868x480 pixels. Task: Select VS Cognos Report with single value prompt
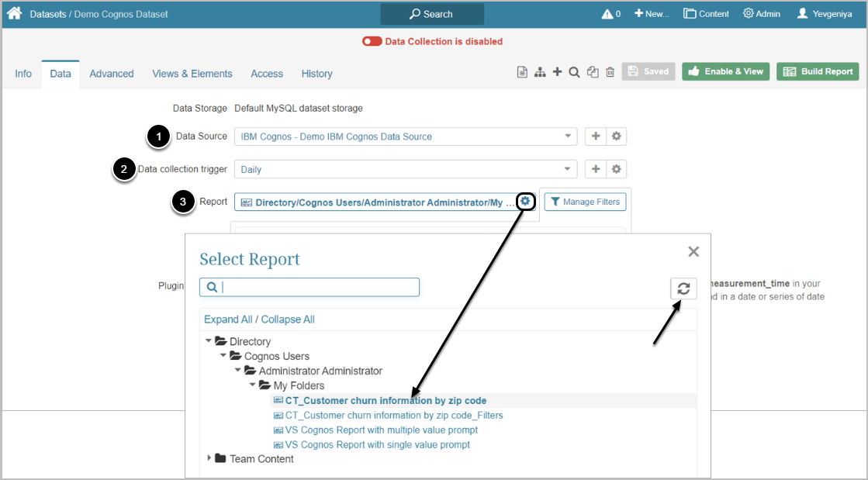(x=378, y=444)
